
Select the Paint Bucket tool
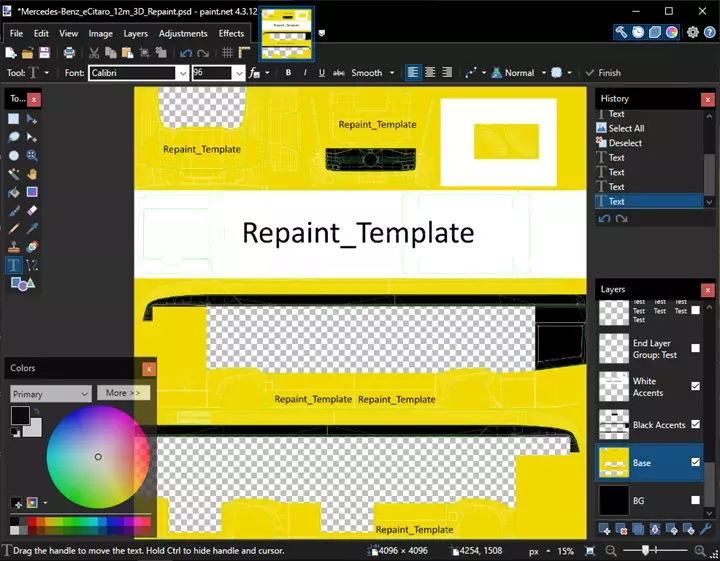tap(14, 192)
